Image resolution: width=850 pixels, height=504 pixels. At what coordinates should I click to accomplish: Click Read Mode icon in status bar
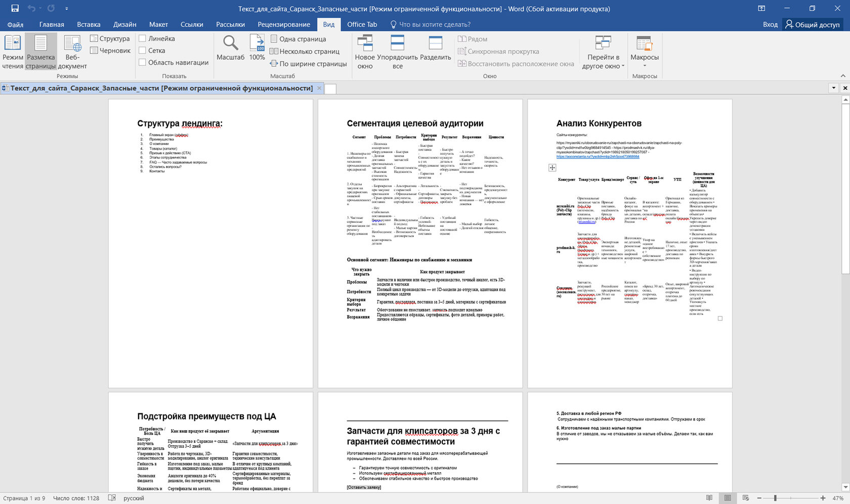pos(709,498)
